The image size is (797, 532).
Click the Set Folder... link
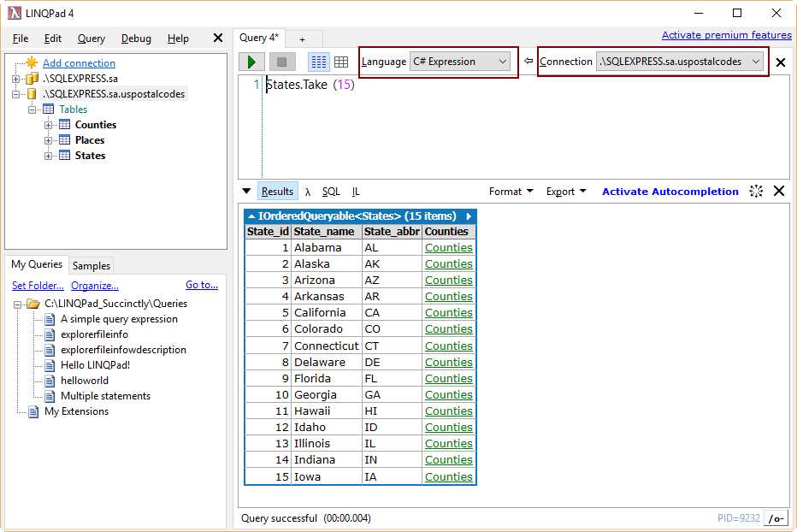coord(38,286)
